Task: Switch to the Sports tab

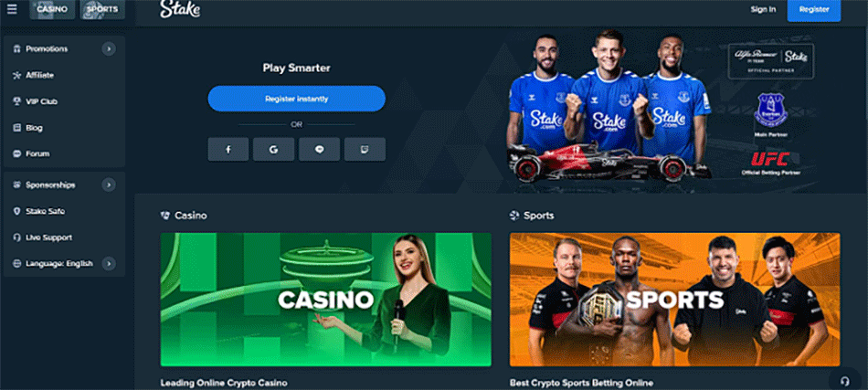Action: [x=101, y=9]
